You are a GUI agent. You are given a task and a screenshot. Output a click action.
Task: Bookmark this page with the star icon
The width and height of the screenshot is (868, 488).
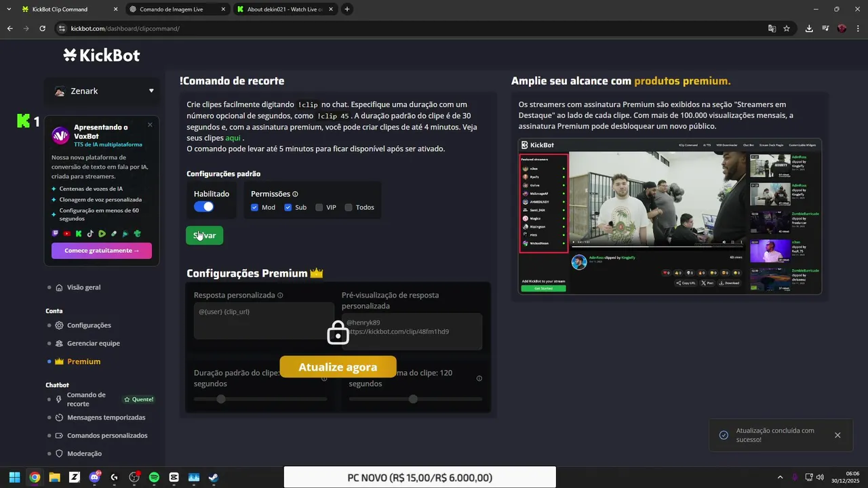tap(787, 28)
